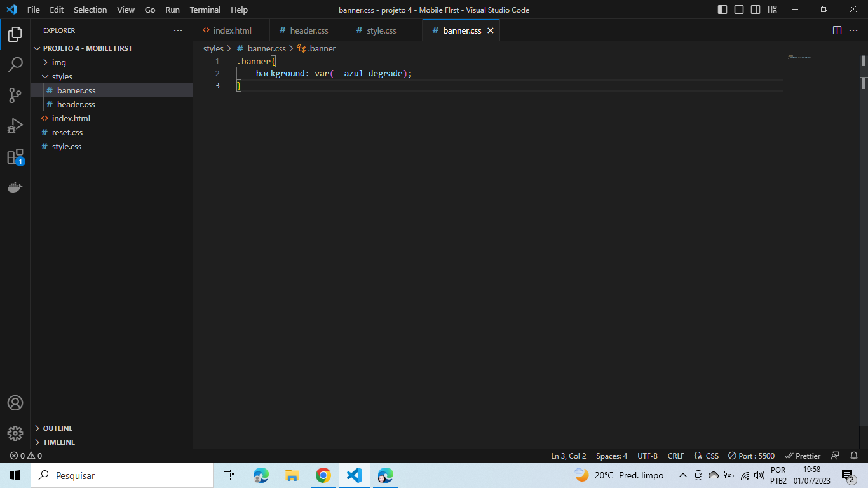This screenshot has width=868, height=488.
Task: Open the Run menu
Action: pos(172,10)
